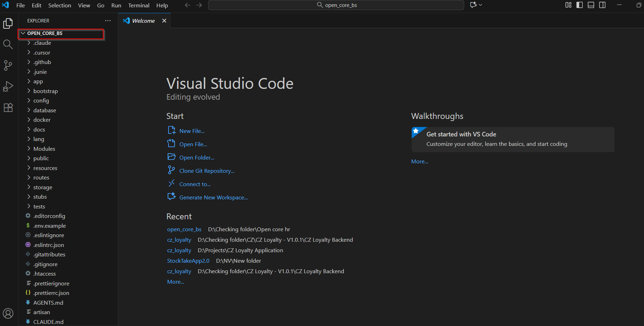Screen dimensions: 644x326
Task: Open the Extensions view
Action: tap(8, 107)
